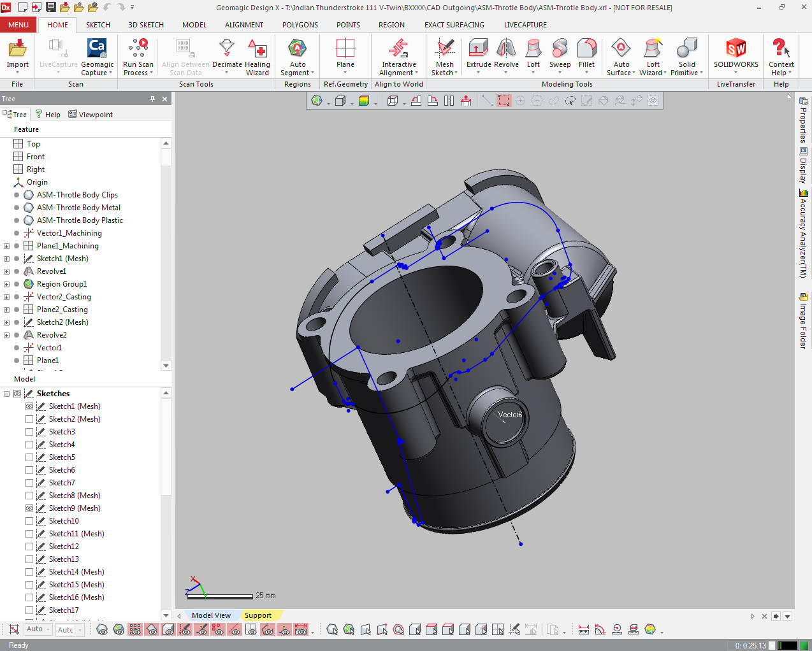Open Viewpoint panel tab
This screenshot has width=812, height=651.
[91, 115]
